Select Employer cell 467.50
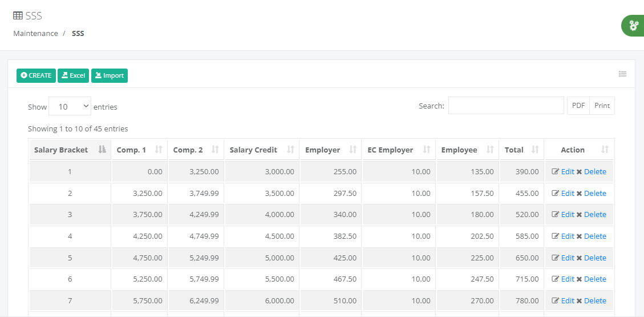 [x=331, y=279]
